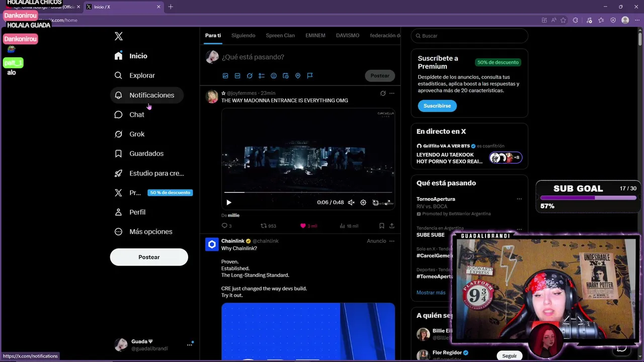Open Grok from the sidebar

(x=129, y=134)
